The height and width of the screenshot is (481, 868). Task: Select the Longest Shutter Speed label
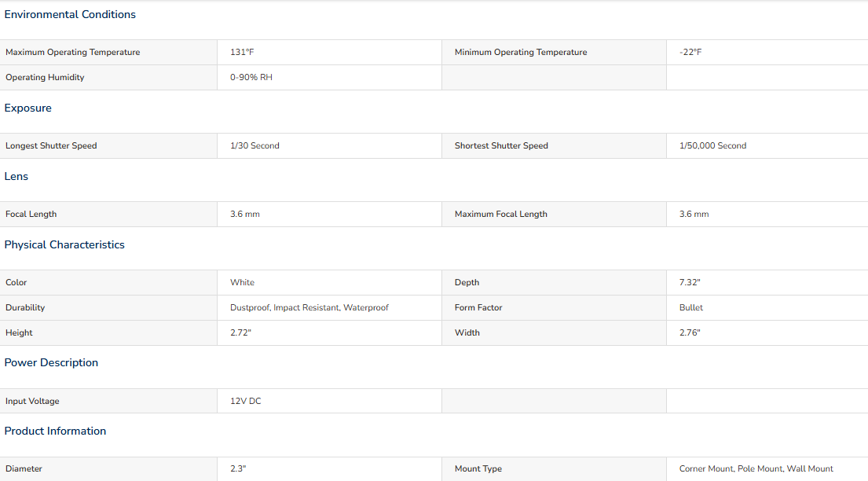[51, 145]
